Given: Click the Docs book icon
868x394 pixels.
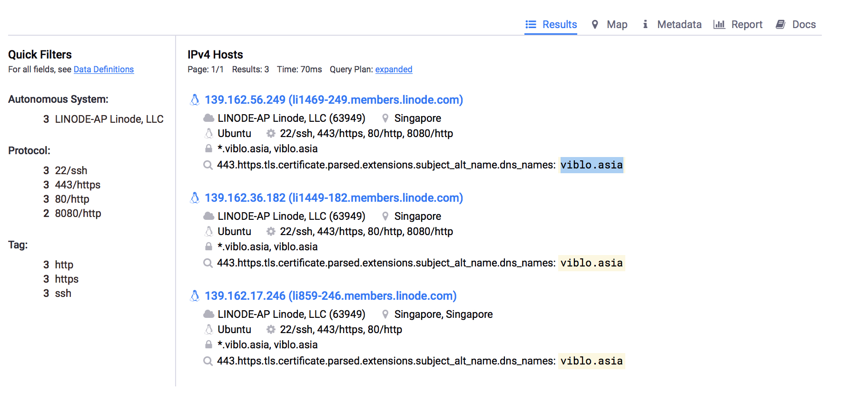Looking at the screenshot, I should click(x=780, y=24).
